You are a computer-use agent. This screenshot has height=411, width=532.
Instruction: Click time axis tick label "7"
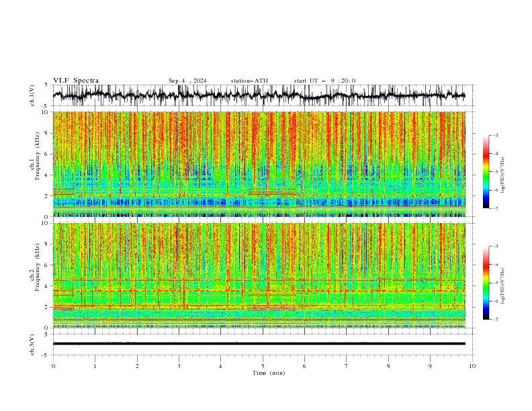[347, 366]
